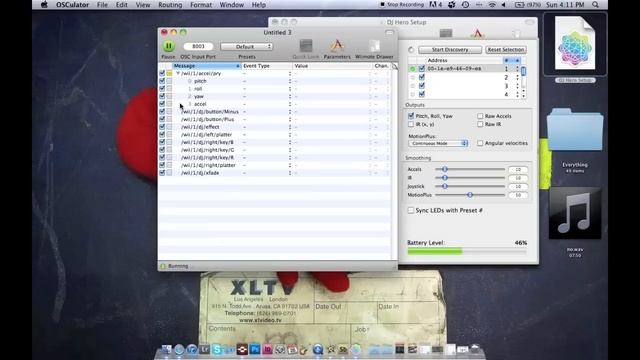Click stepper for Wiimote number 3

(x=517, y=86)
